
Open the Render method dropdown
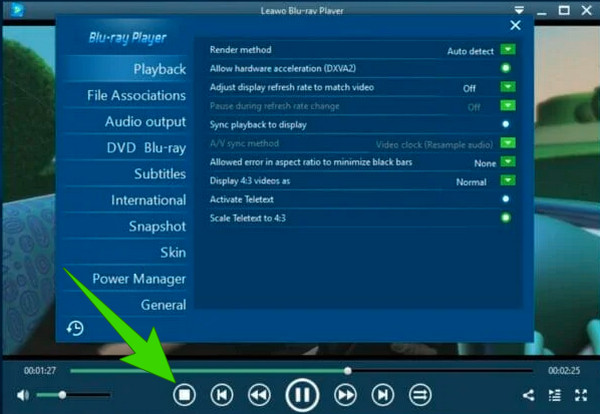[x=508, y=49]
